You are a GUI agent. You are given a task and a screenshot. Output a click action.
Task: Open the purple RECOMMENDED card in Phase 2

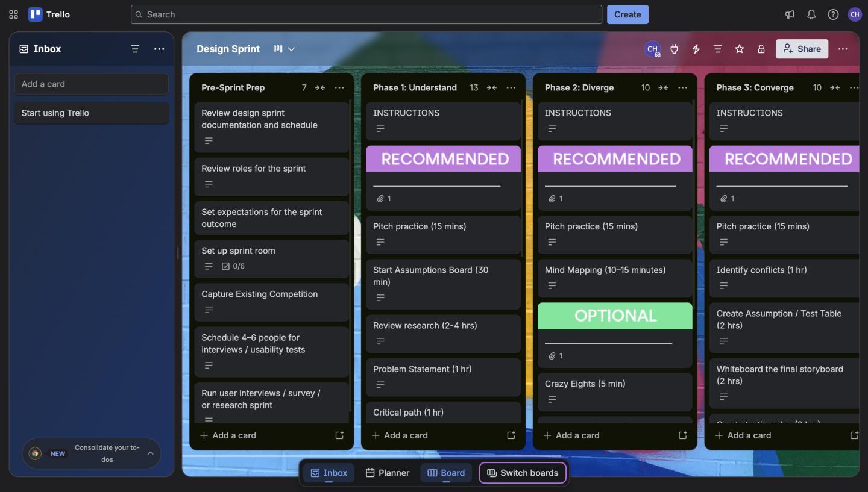tap(615, 177)
